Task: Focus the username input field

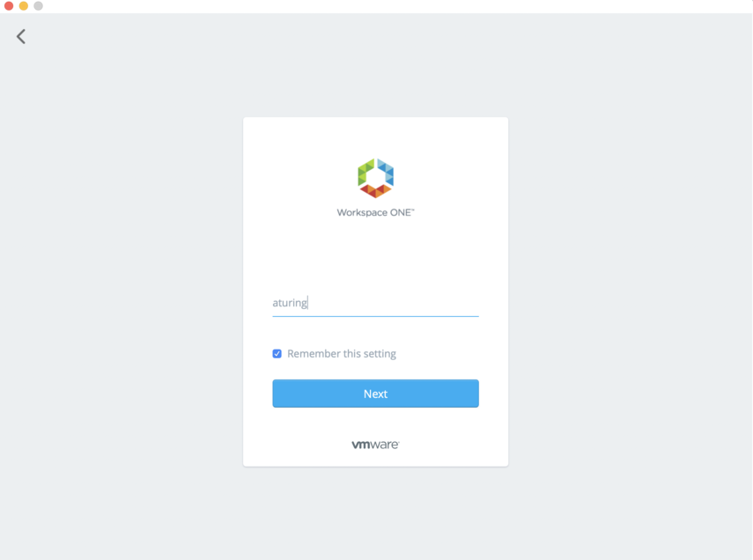Action: pyautogui.click(x=375, y=303)
